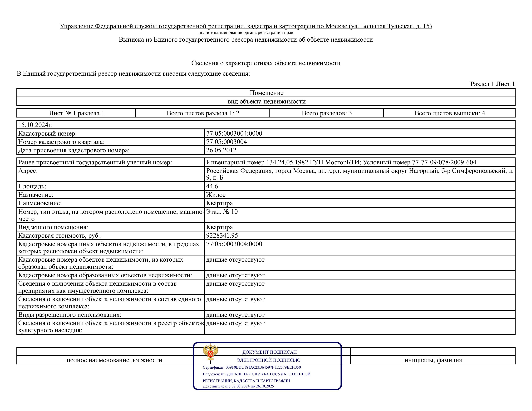Click the area value 44.6
Image resolution: width=532 pixels, height=411 pixels.
click(212, 186)
